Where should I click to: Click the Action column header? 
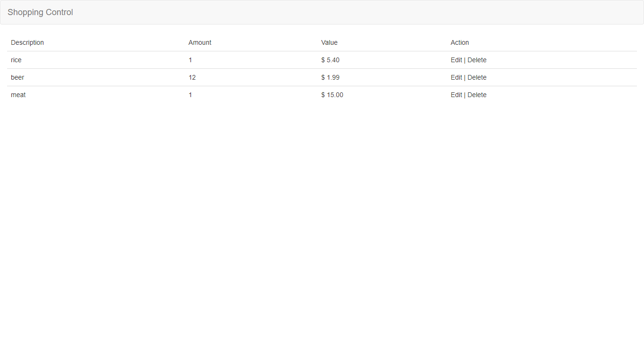460,42
